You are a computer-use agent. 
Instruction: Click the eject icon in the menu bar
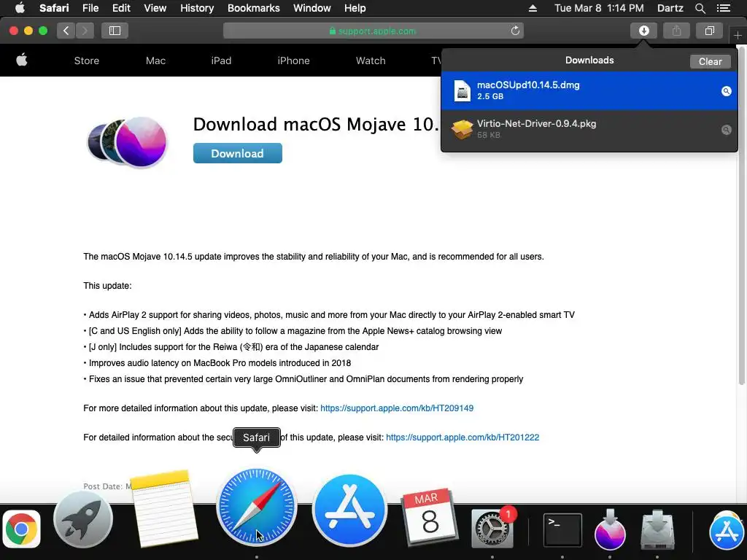[x=533, y=8]
